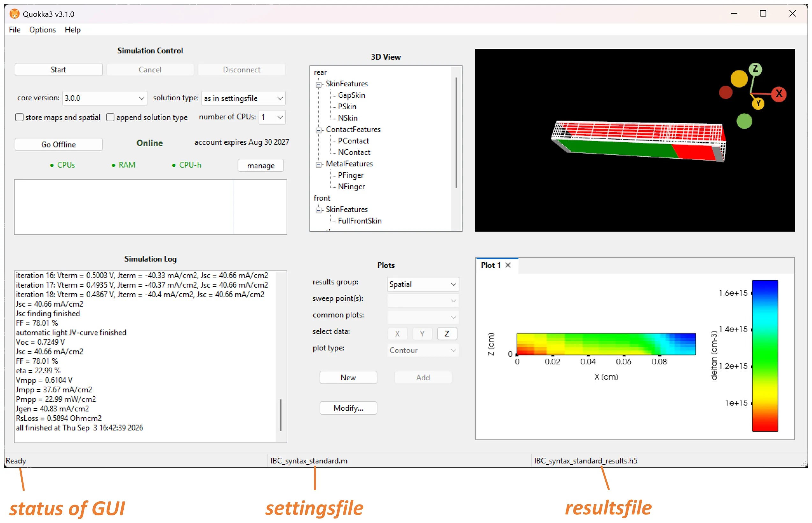Viewport: 812px width, 523px height.
Task: Click the CPU-h status indicator
Action: pyautogui.click(x=187, y=165)
